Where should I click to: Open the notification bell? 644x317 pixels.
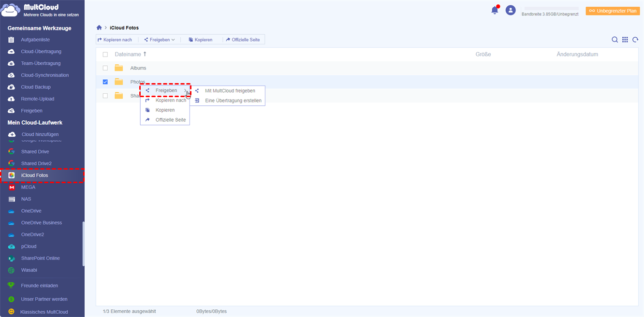click(x=495, y=10)
